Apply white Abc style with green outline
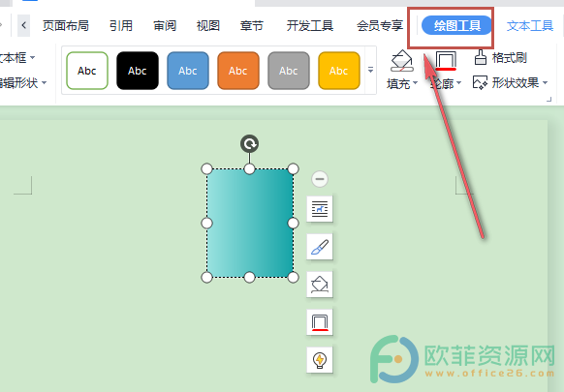The height and width of the screenshot is (392, 564). 87,71
